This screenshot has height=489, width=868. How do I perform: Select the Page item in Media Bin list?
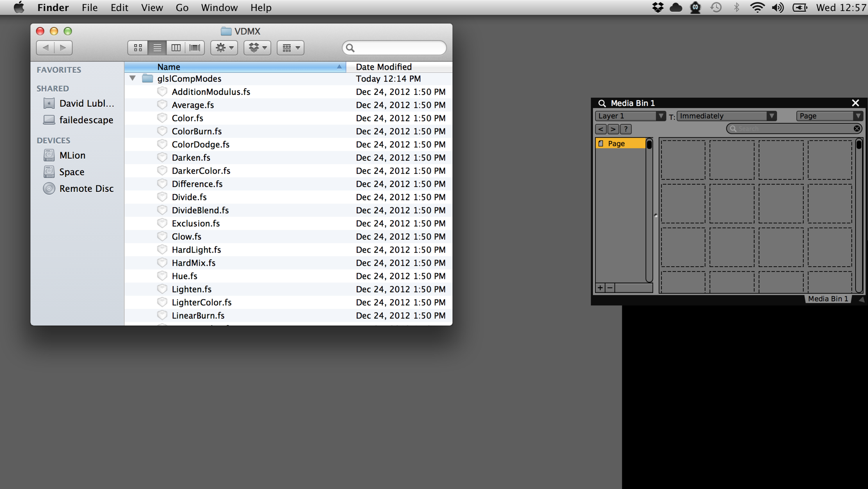pos(620,144)
